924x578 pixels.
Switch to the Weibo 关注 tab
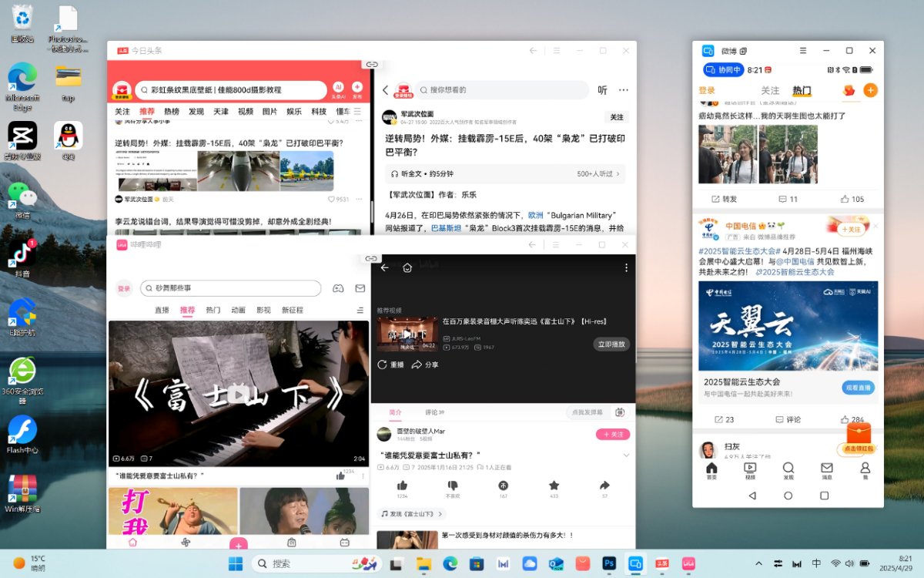[x=770, y=91]
